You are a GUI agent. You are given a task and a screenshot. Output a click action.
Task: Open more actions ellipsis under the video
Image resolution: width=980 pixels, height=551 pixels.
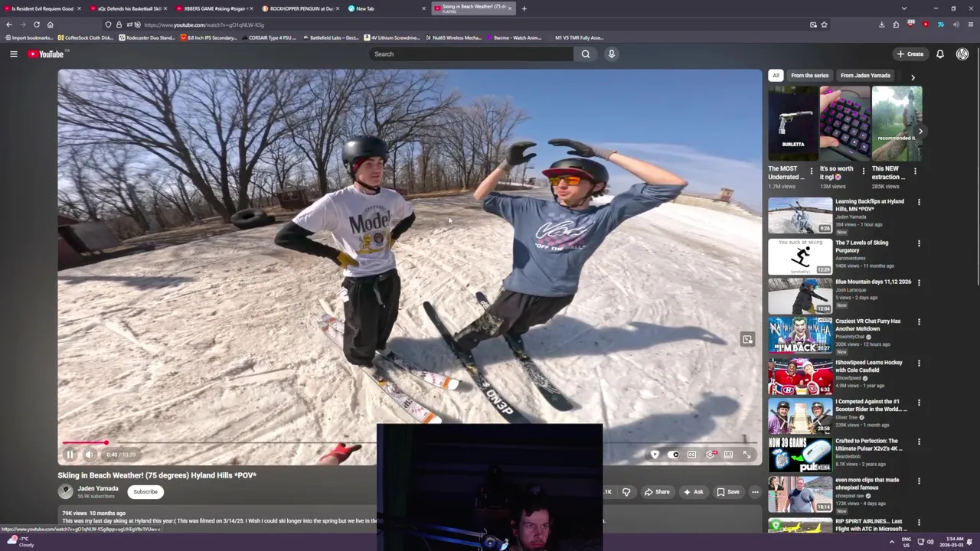pos(755,492)
